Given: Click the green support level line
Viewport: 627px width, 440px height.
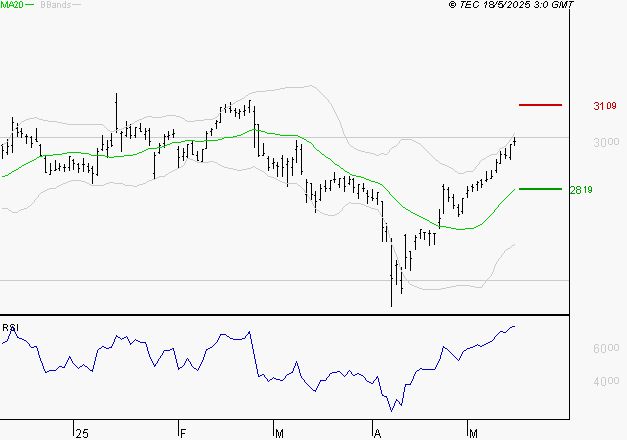Looking at the screenshot, I should tap(540, 189).
